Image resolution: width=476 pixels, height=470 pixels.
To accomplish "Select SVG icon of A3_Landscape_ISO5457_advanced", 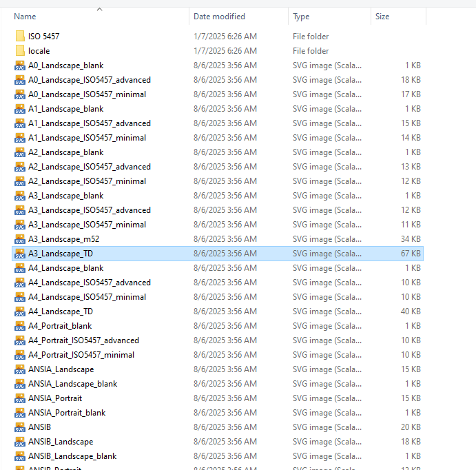I will pyautogui.click(x=20, y=210).
